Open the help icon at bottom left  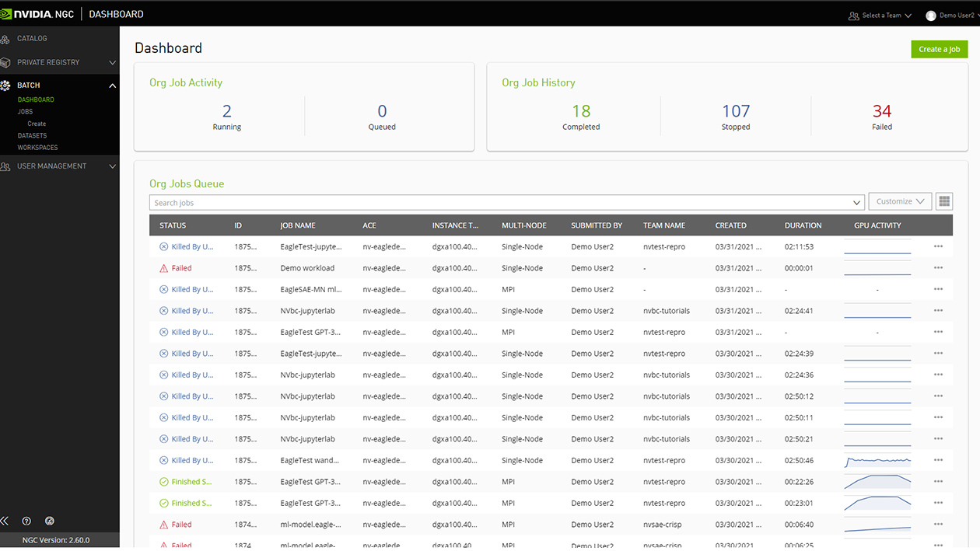[x=26, y=521]
